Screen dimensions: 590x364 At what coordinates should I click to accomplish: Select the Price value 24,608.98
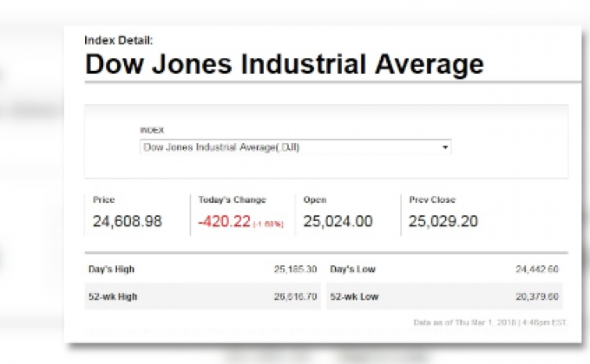tap(128, 221)
